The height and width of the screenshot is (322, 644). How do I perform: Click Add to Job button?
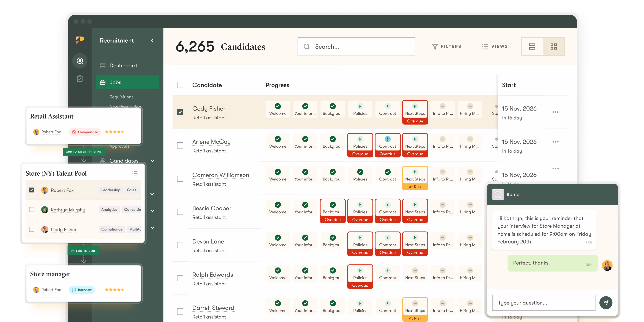83,251
